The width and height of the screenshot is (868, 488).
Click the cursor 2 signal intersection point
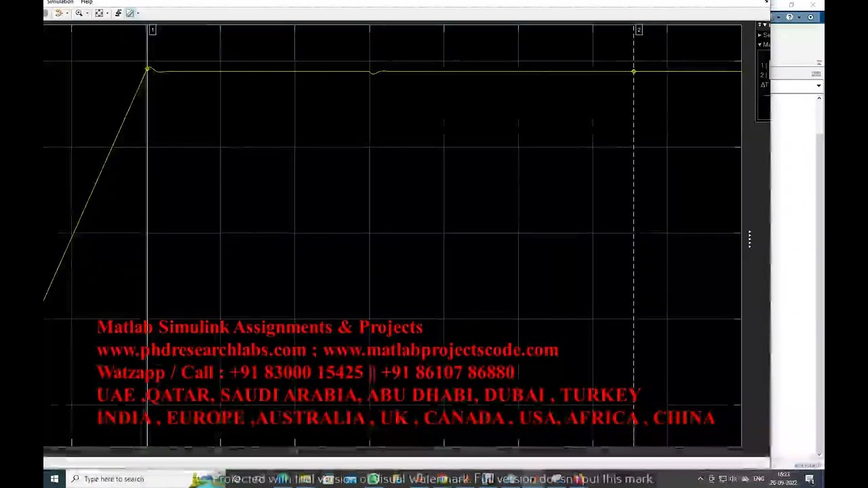coord(633,71)
